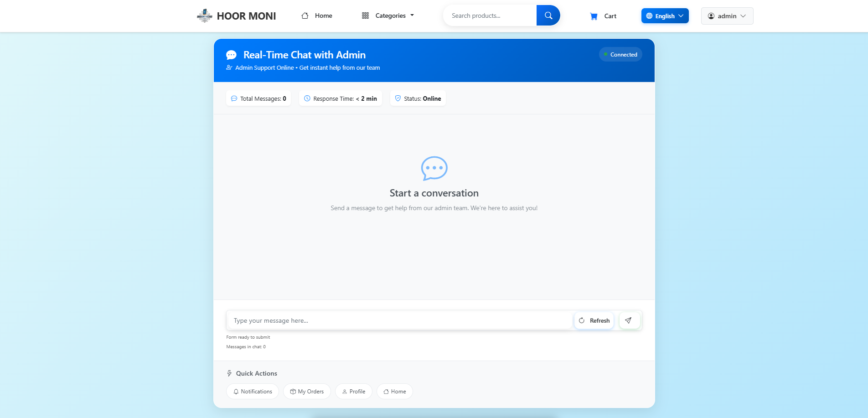Screen dimensions: 868x418
Task: Click the Home quick action button
Action: click(395, 392)
